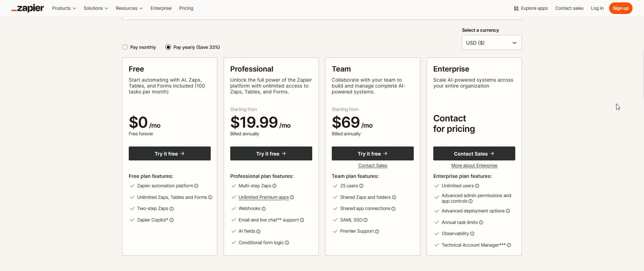Click the Professional plan heading

click(x=252, y=69)
